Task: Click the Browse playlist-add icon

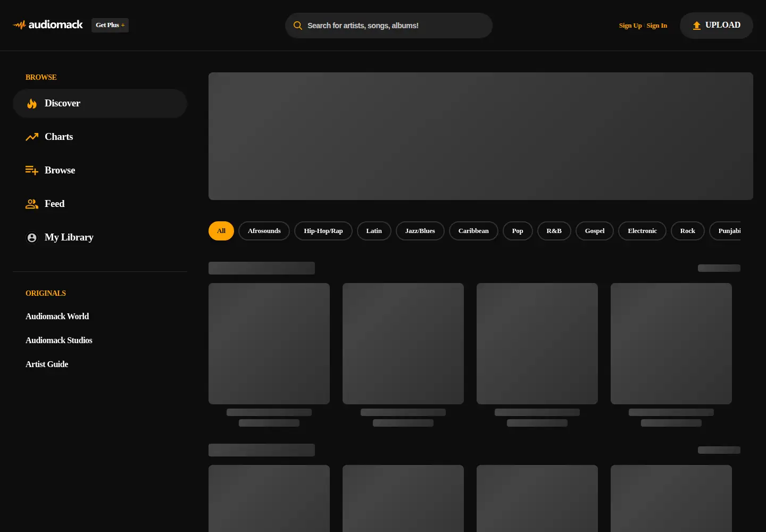Action: click(32, 170)
